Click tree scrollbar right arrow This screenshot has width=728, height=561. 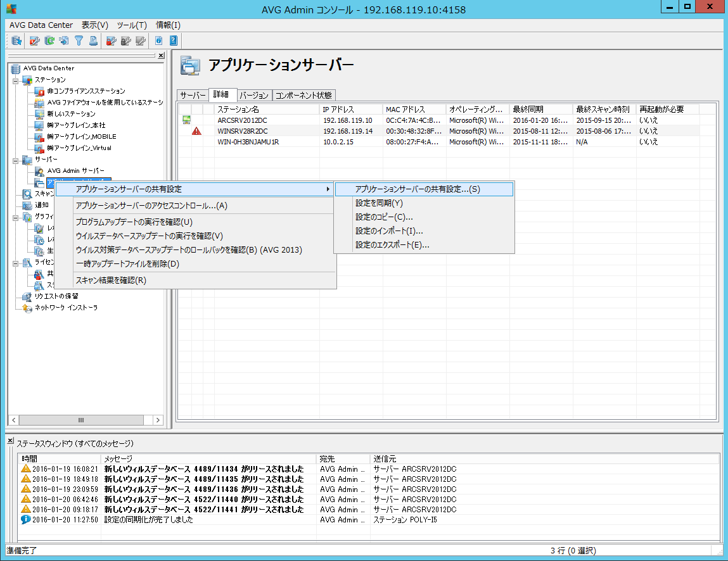click(158, 420)
